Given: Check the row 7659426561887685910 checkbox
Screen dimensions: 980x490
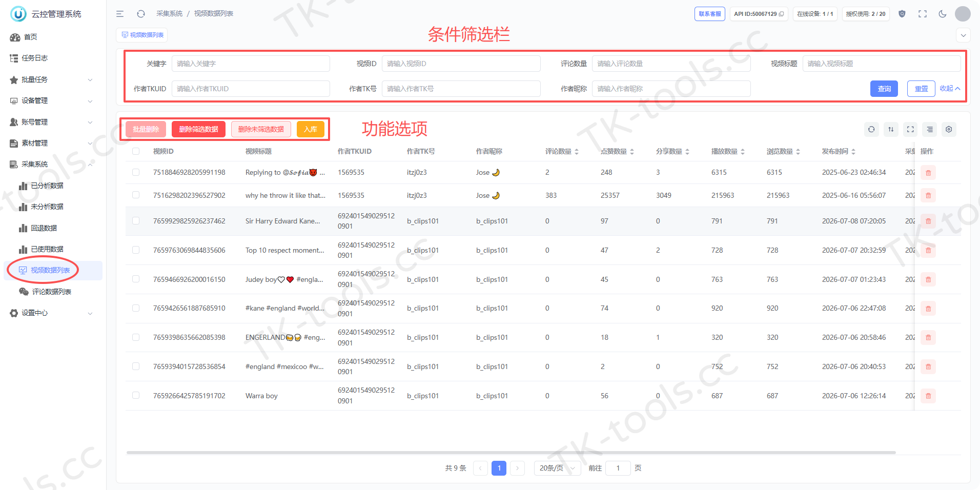Looking at the screenshot, I should pos(136,308).
